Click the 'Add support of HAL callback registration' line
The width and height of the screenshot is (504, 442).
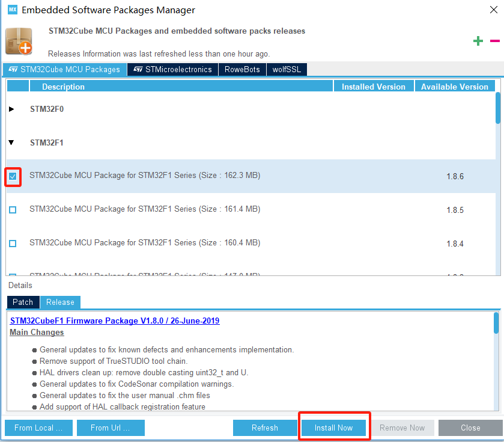tap(123, 407)
